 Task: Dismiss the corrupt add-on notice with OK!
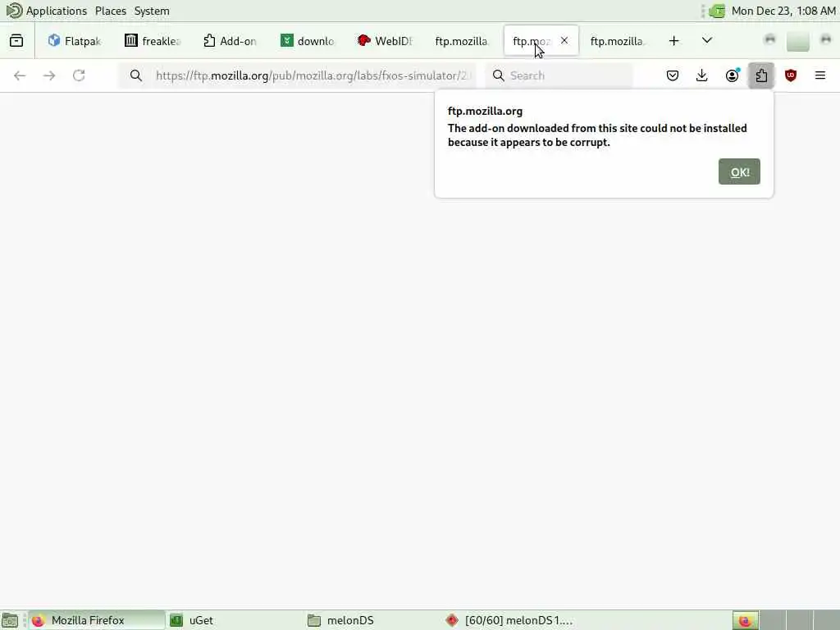[x=739, y=172]
